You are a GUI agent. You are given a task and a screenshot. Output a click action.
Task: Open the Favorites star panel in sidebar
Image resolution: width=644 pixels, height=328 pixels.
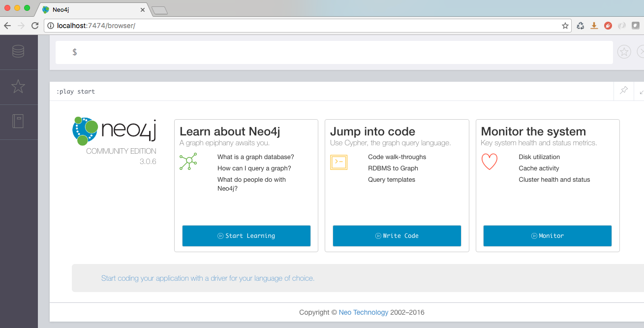19,86
